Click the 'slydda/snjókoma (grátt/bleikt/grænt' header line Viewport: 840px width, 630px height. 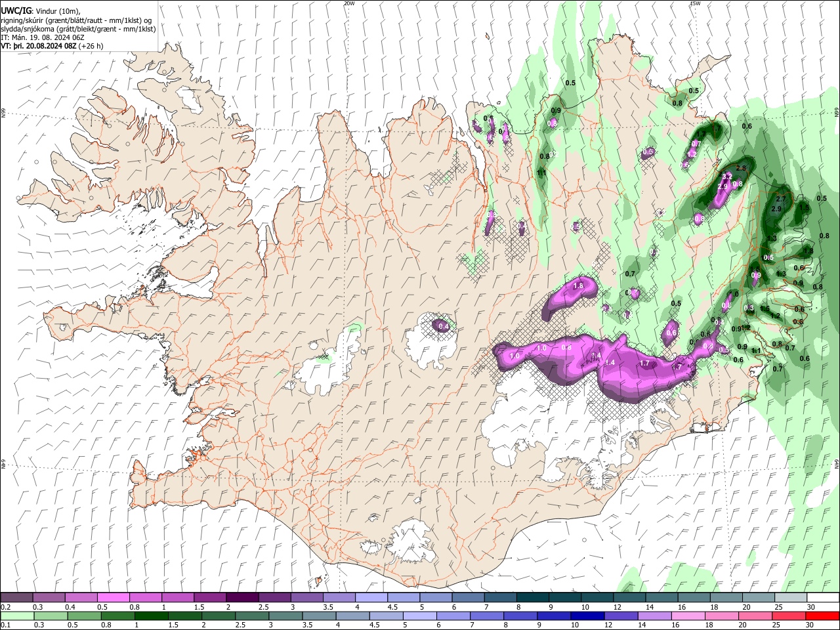tap(78, 29)
